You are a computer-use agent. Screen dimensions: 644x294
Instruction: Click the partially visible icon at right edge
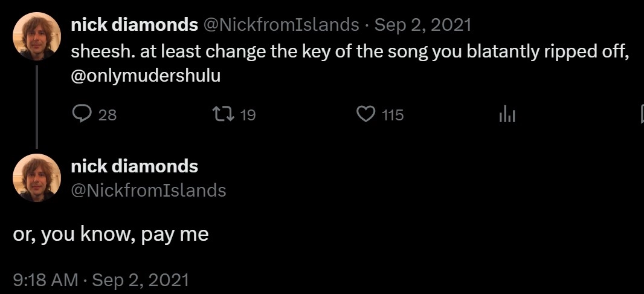(642, 114)
